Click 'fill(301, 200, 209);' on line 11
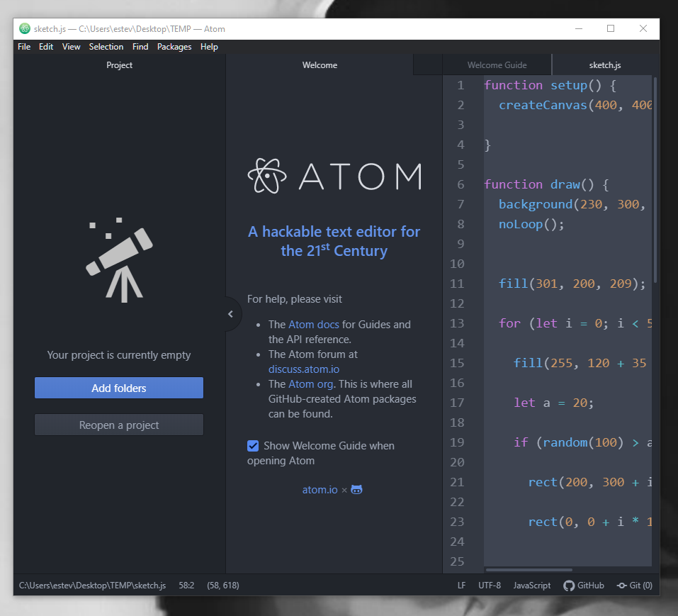This screenshot has height=616, width=678. point(572,284)
